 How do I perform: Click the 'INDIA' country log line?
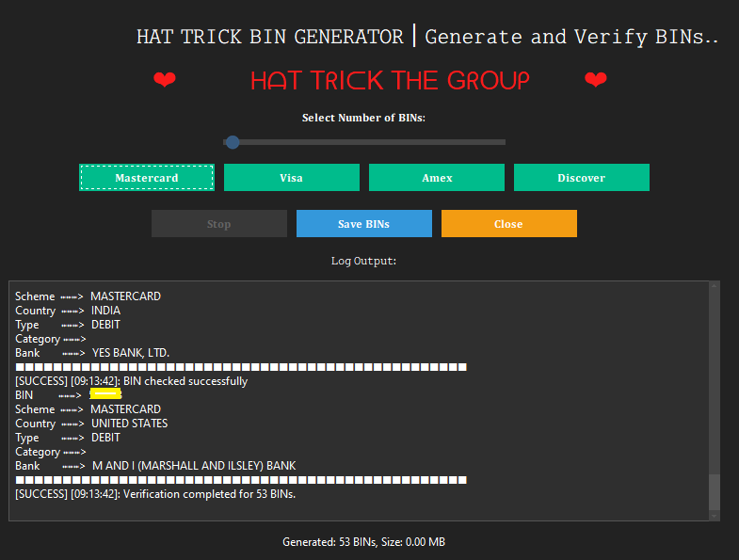(68, 311)
